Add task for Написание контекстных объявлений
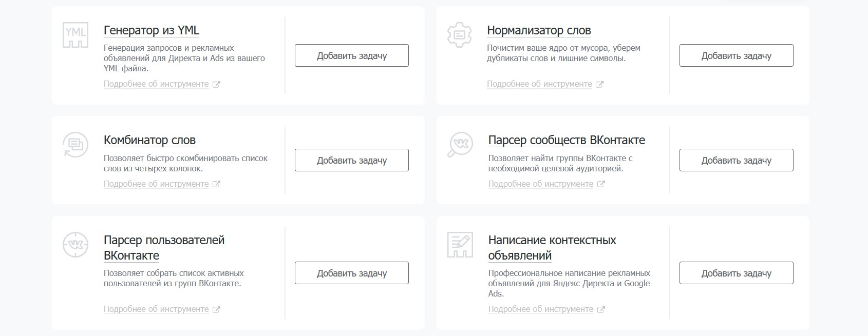This screenshot has width=868, height=336. [736, 273]
